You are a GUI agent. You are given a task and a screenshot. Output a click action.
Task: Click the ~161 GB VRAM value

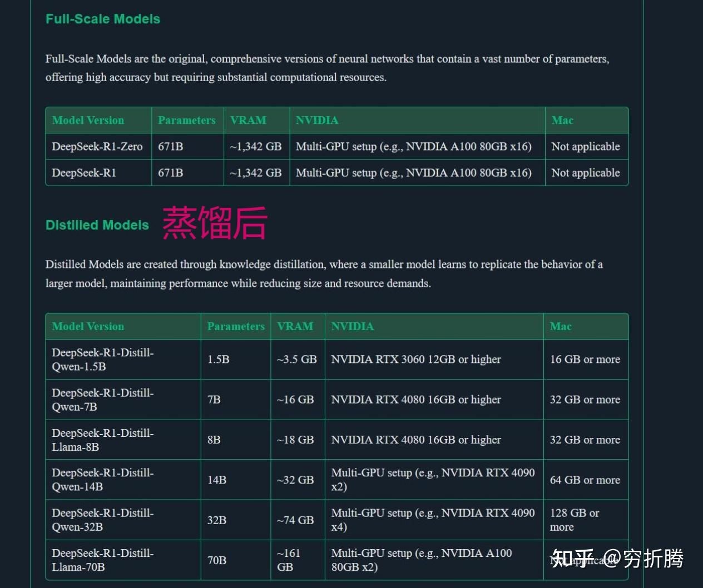pyautogui.click(x=289, y=560)
